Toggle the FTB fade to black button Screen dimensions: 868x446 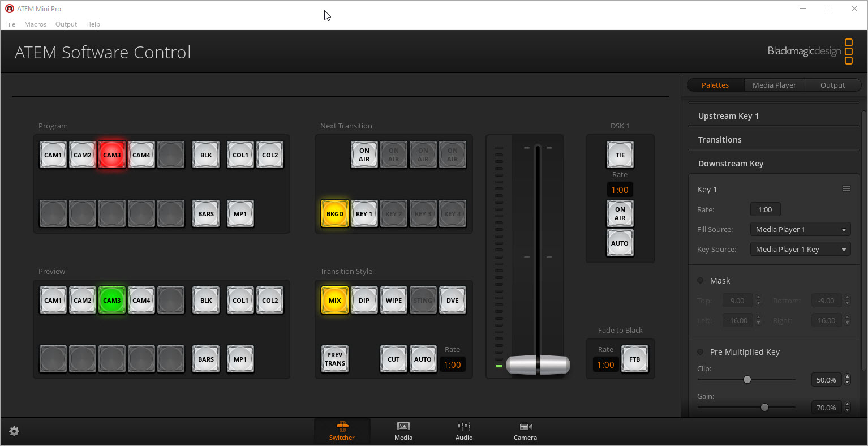click(x=635, y=359)
